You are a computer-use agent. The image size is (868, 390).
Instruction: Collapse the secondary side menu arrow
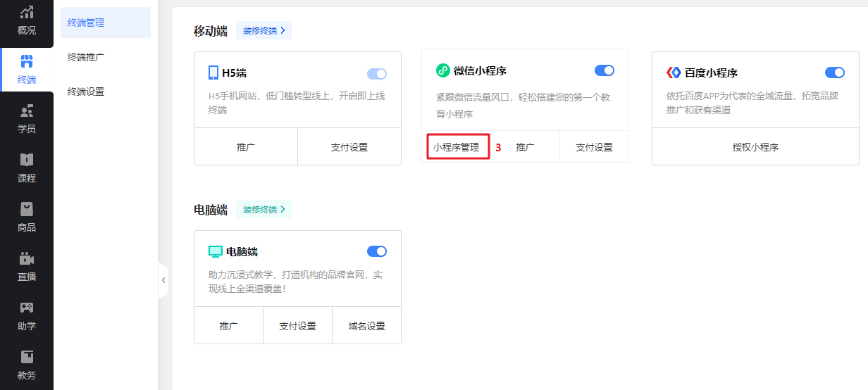coord(163,280)
